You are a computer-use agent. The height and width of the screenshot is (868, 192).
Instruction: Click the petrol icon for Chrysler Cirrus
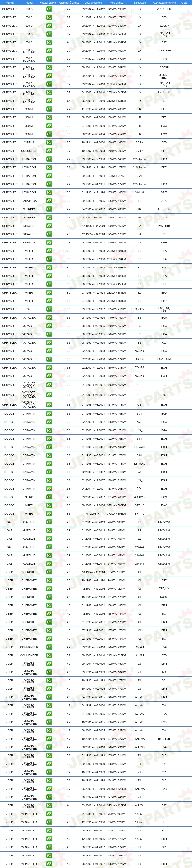49,142
